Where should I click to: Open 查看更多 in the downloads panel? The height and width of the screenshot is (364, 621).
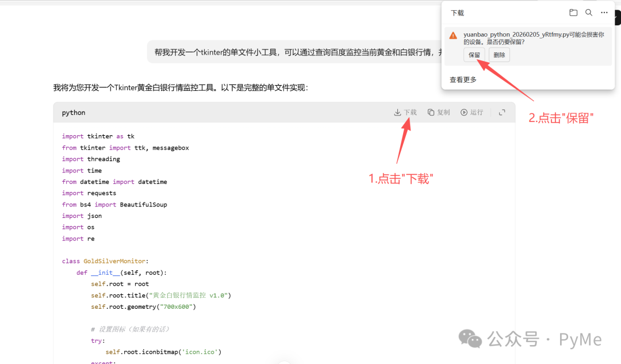coord(463,79)
